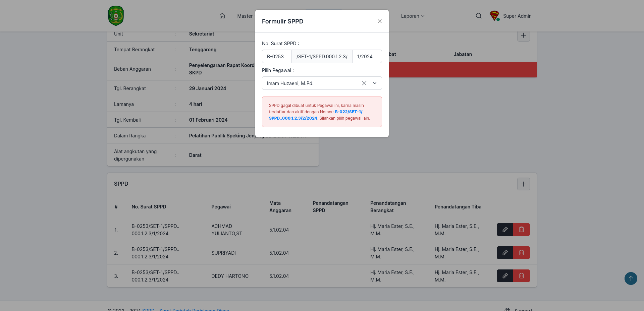Go to home via house icon

tap(222, 16)
